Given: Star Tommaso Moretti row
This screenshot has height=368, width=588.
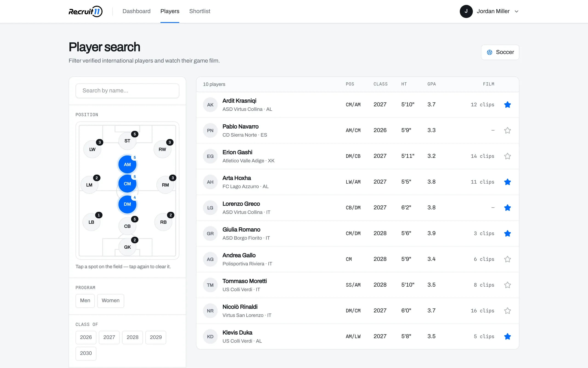Looking at the screenshot, I should tap(507, 285).
